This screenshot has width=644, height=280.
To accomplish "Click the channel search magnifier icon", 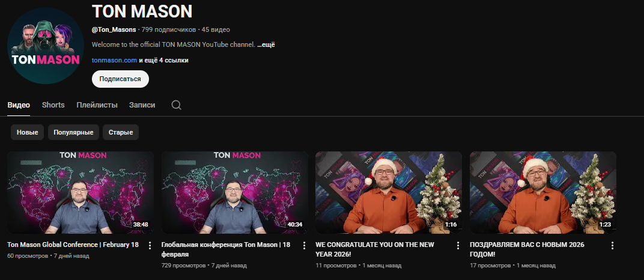I will (176, 105).
